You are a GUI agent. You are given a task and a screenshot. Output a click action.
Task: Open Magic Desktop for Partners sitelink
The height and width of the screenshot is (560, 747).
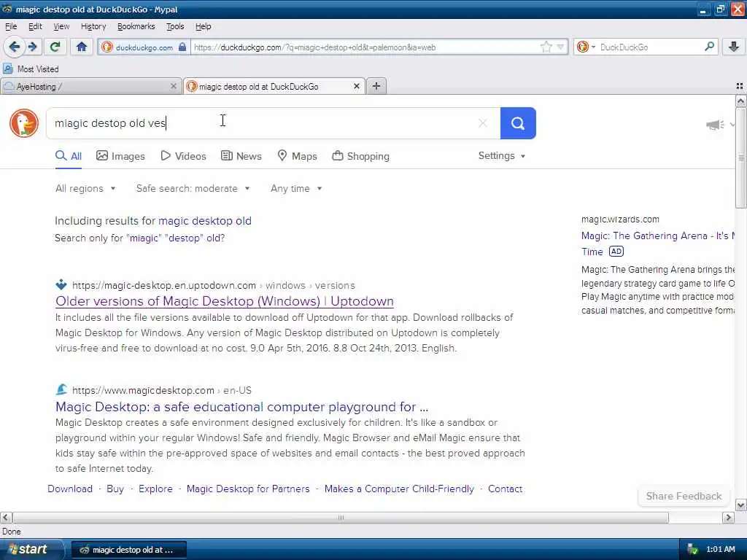[x=248, y=489]
